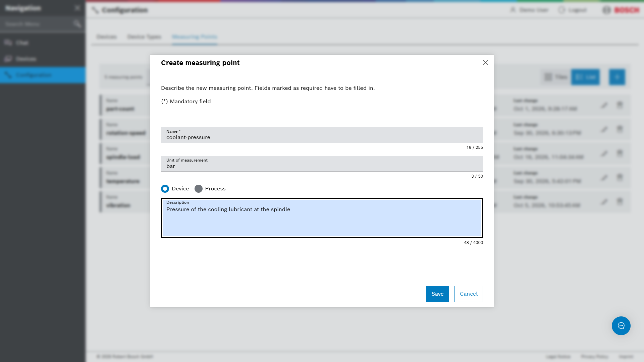Viewport: 644px width, 362px height.
Task: Delete the spindle-load row trash icon
Action: tap(620, 153)
